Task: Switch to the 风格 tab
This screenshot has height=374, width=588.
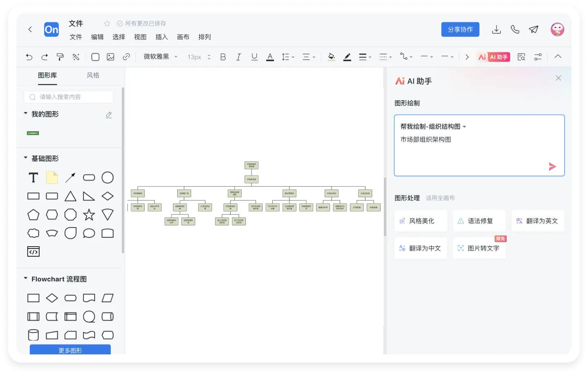Action: [93, 76]
